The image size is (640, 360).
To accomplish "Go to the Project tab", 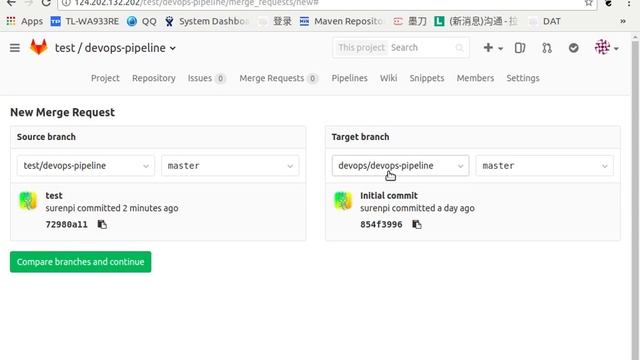I will (105, 78).
